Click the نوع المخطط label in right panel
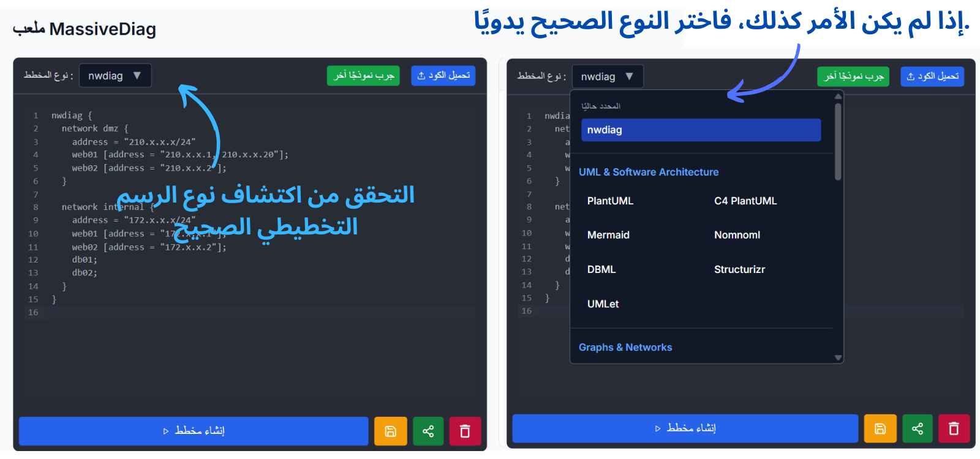Screen dimensions: 980x459 541,76
